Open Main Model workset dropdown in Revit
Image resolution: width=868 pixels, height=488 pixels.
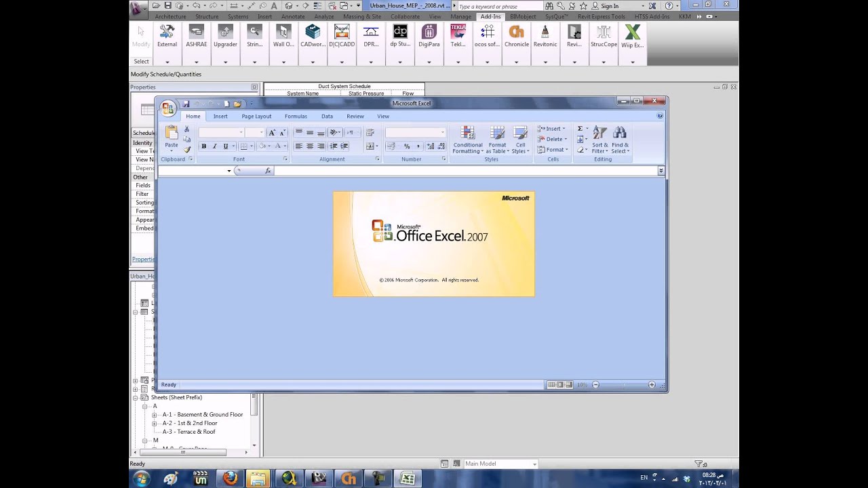534,464
